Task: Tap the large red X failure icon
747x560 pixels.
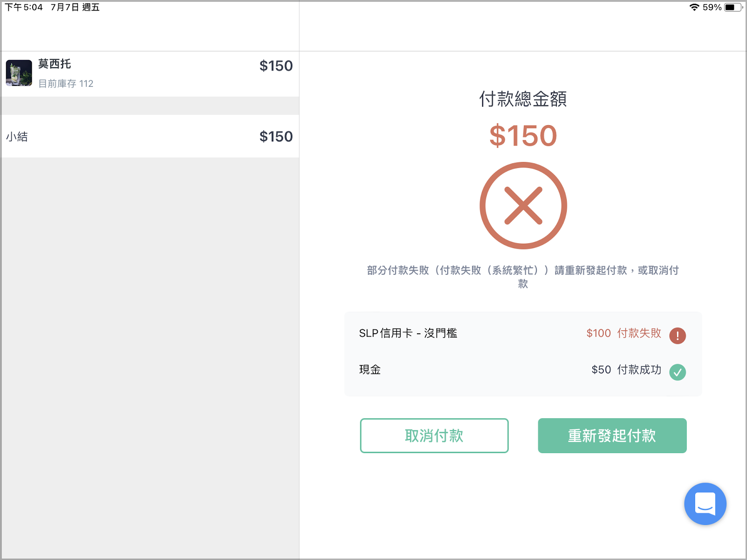Action: tap(523, 206)
